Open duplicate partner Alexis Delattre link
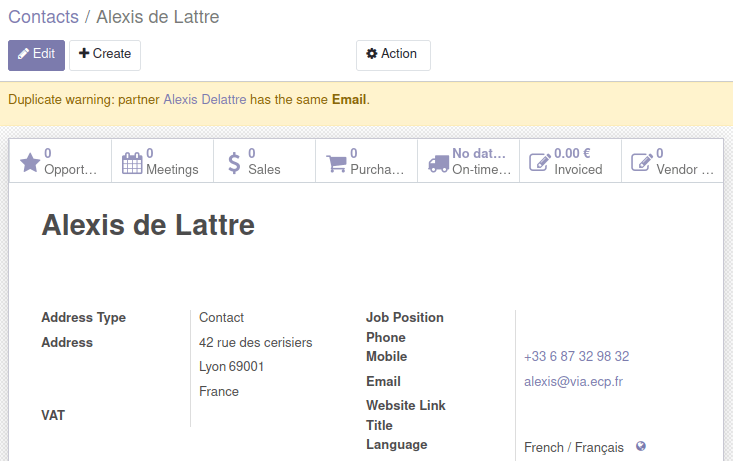The height and width of the screenshot is (461, 733). (205, 100)
